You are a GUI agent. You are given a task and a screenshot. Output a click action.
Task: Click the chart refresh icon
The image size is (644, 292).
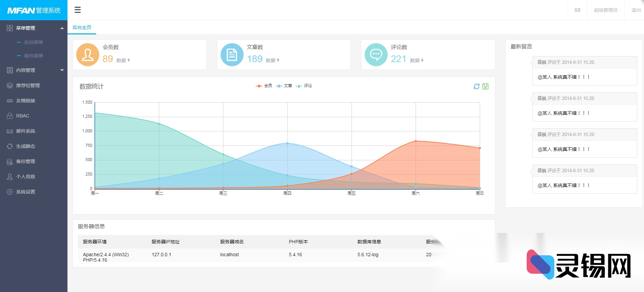point(476,86)
